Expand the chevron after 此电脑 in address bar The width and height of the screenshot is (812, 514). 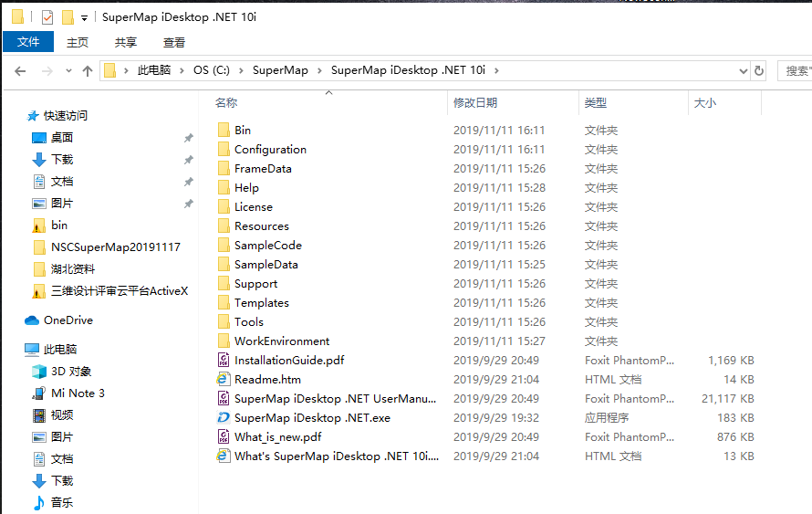(x=182, y=71)
